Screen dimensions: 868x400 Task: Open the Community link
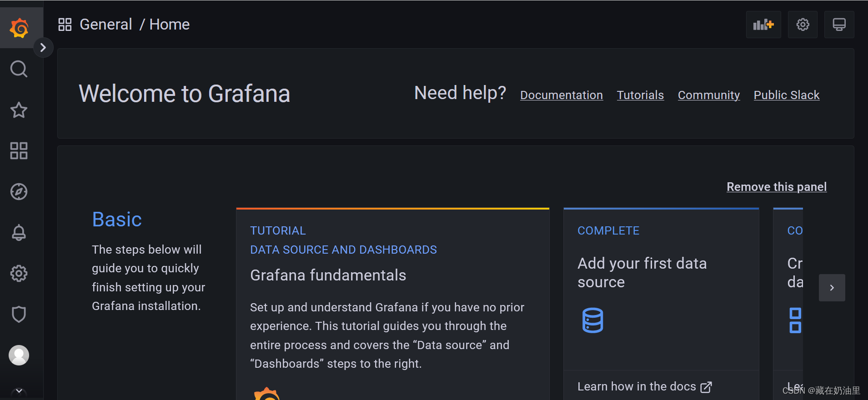[709, 95]
